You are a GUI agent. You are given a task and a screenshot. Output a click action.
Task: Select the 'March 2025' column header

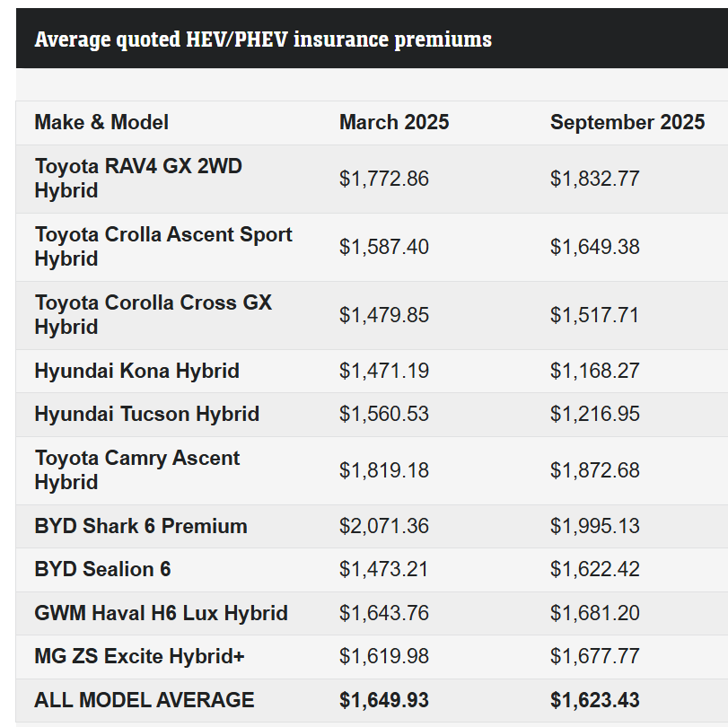[394, 122]
